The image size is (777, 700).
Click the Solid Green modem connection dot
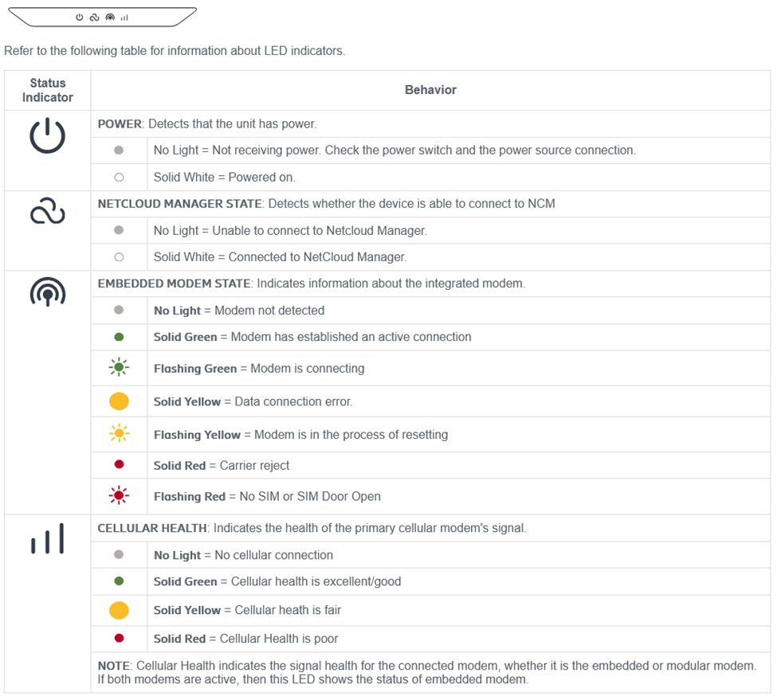pyautogui.click(x=119, y=337)
